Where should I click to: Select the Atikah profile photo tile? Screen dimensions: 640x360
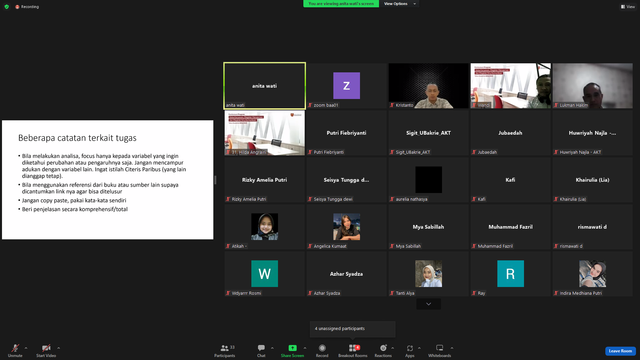264,227
